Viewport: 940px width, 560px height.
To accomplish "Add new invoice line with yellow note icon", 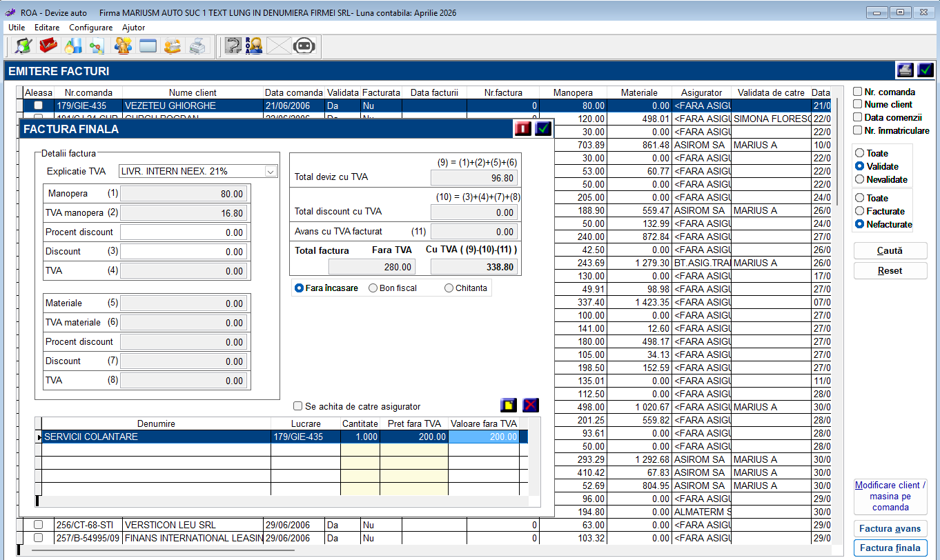I will [509, 406].
